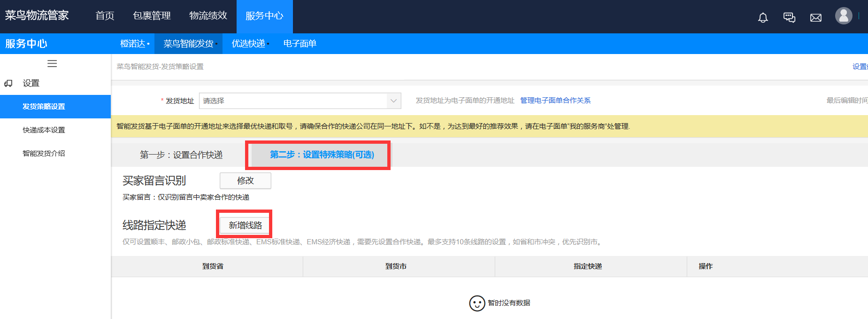
Task: Open the mail envelope icon
Action: coord(815,18)
